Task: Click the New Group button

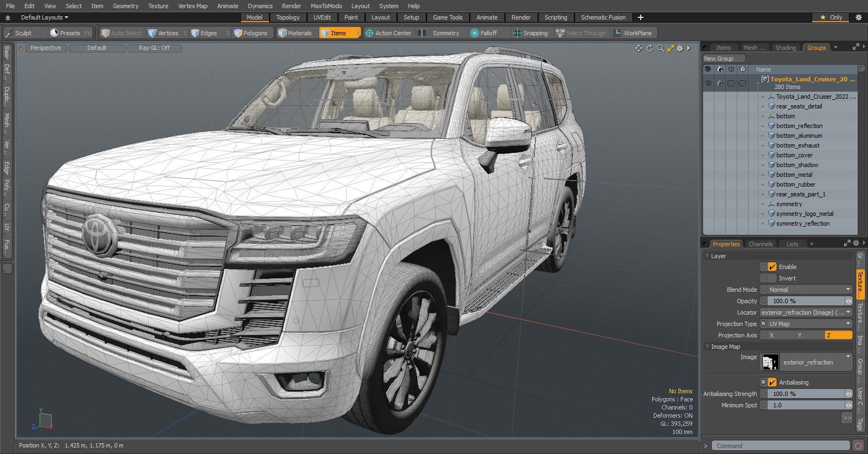Action: tap(724, 59)
